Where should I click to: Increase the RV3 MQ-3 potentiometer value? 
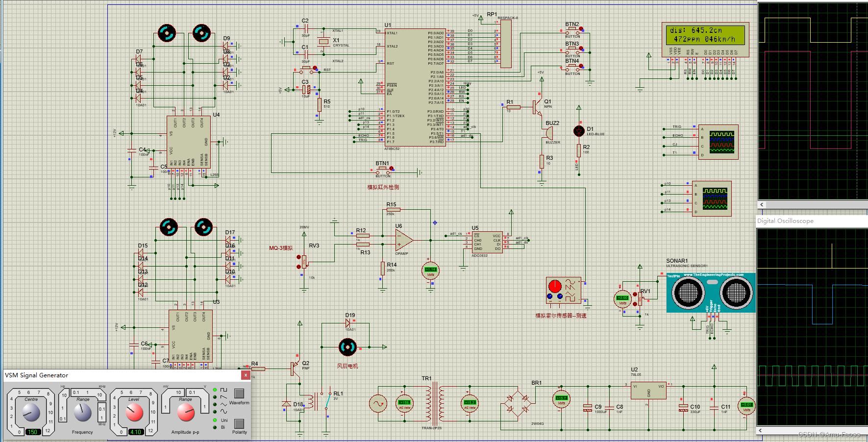[x=298, y=256]
